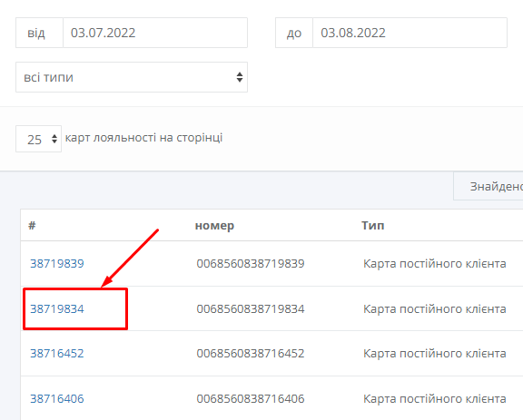Open loyalty card link 38716452
This screenshot has width=523, height=420.
57,354
